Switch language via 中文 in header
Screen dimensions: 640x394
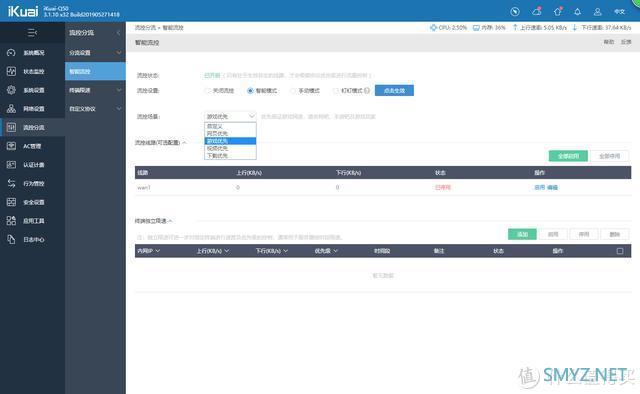pyautogui.click(x=620, y=12)
